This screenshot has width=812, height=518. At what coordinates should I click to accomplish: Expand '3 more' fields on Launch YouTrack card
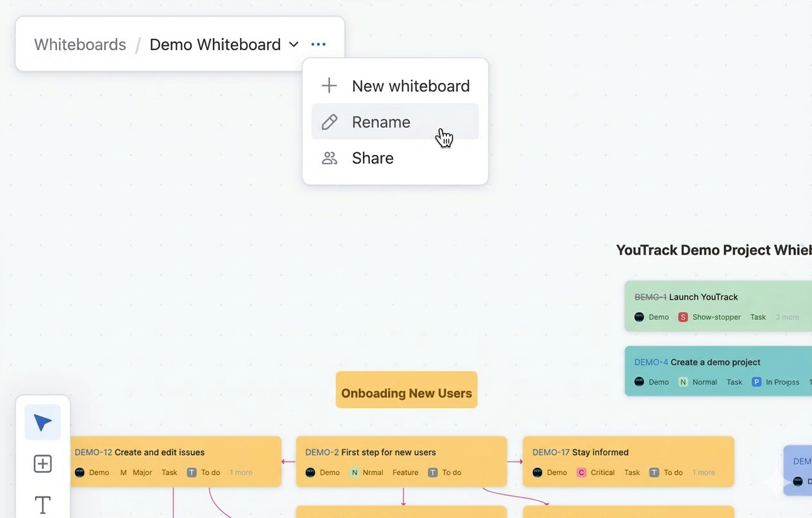(787, 317)
